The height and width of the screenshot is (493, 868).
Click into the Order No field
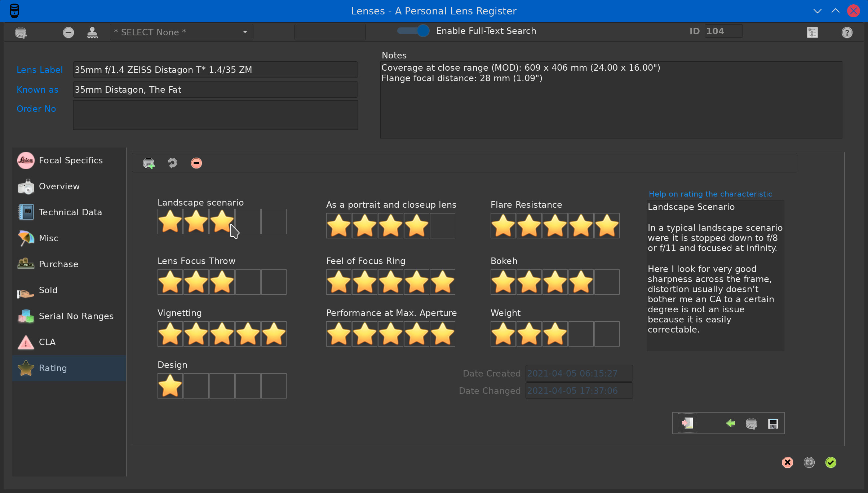215,115
